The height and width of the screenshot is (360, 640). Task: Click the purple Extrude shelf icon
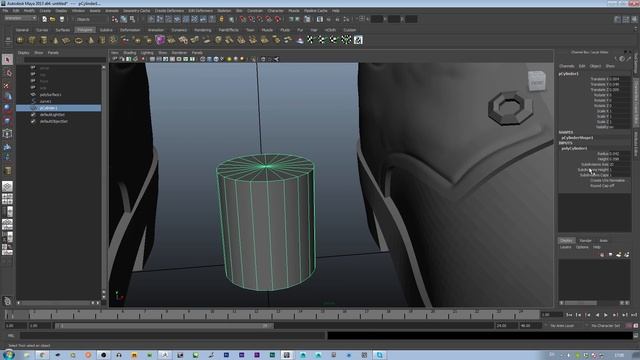point(160,40)
